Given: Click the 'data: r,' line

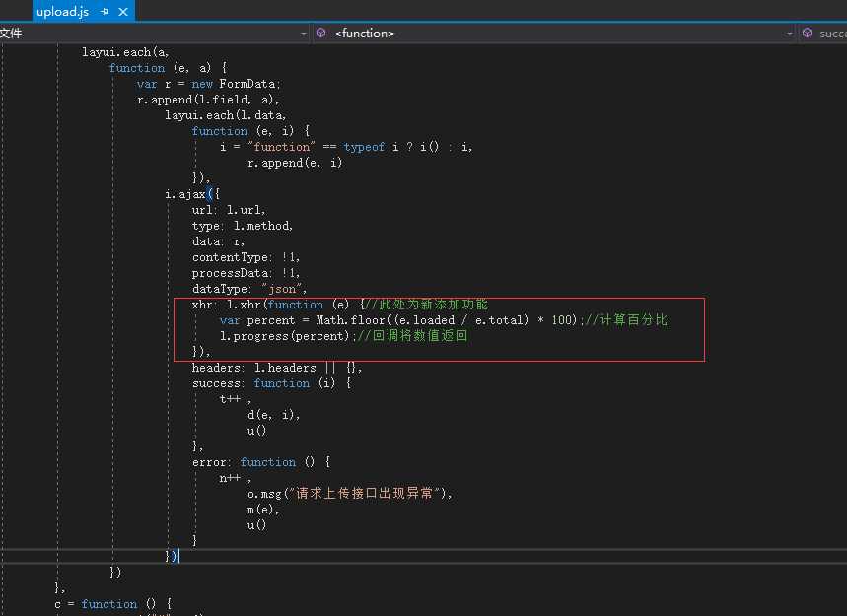Looking at the screenshot, I should click(x=218, y=241).
